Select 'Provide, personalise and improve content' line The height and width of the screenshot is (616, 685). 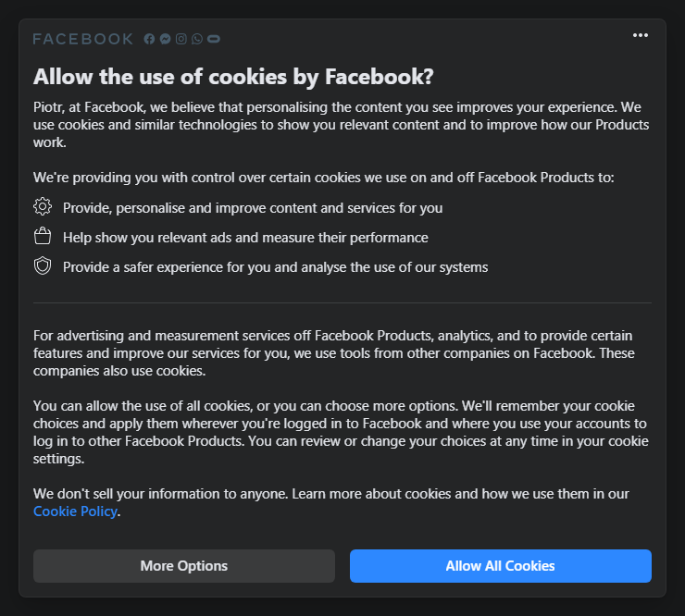(253, 208)
